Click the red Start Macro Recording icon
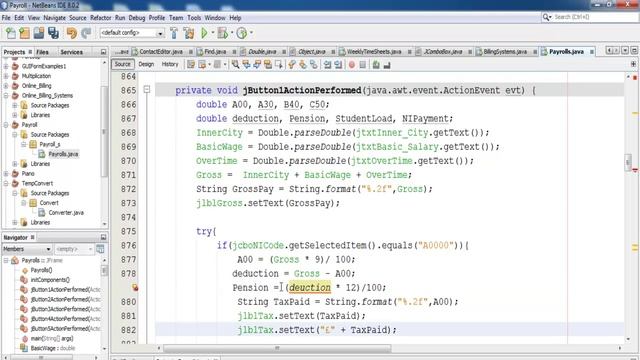Viewport: 640px width, 360px height. 351,64
